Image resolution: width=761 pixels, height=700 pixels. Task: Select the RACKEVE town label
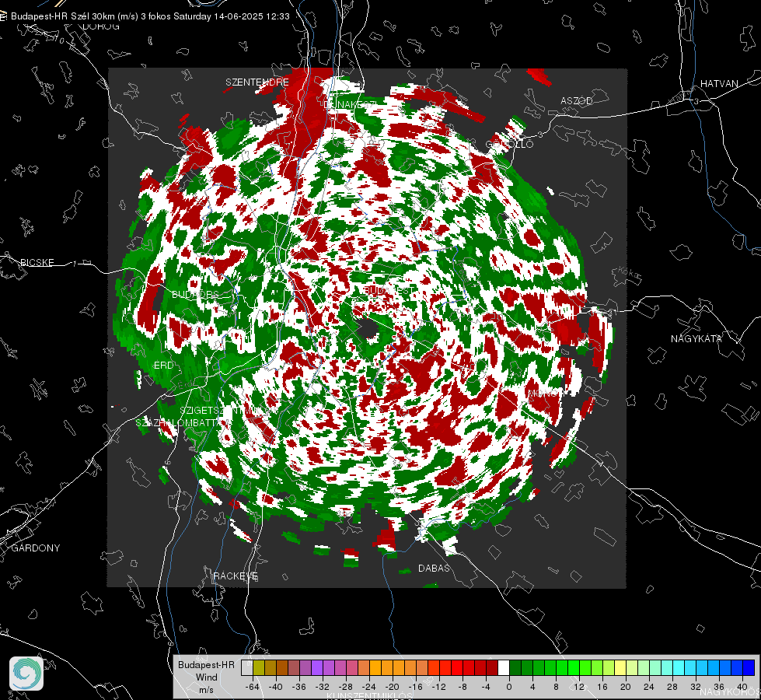236,576
